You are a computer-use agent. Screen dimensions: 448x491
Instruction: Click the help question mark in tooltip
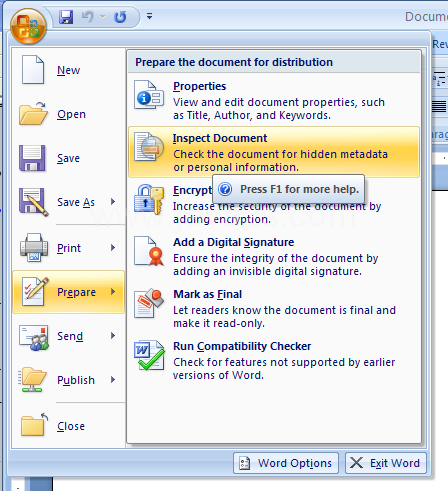pos(225,189)
